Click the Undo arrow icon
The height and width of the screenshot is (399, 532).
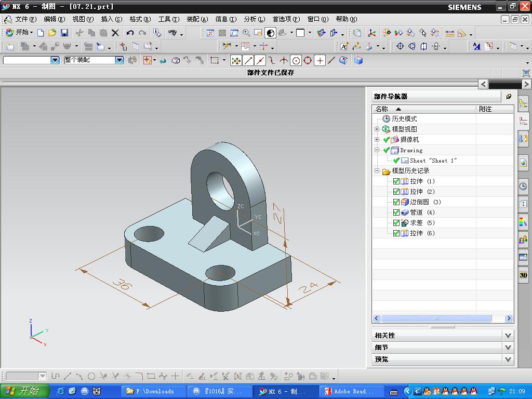click(130, 33)
